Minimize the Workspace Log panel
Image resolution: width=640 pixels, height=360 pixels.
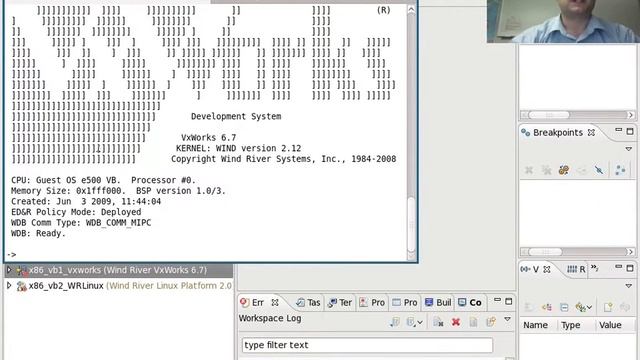point(497,301)
